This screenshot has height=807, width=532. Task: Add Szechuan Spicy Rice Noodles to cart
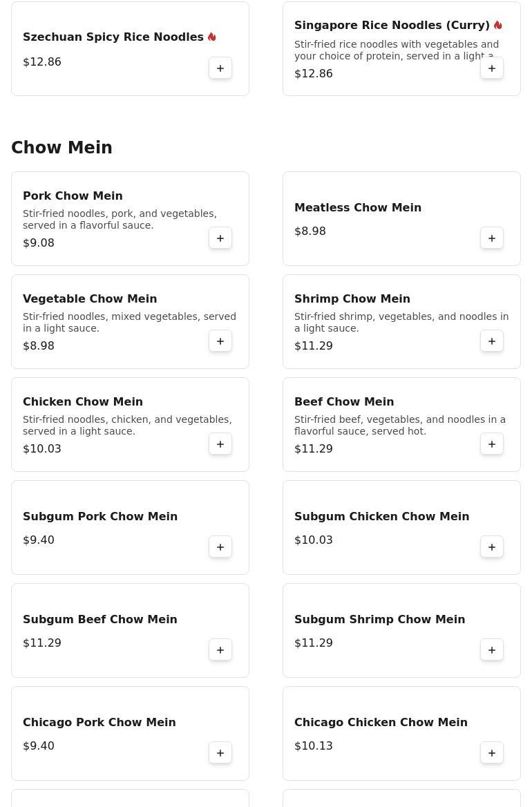click(x=220, y=68)
